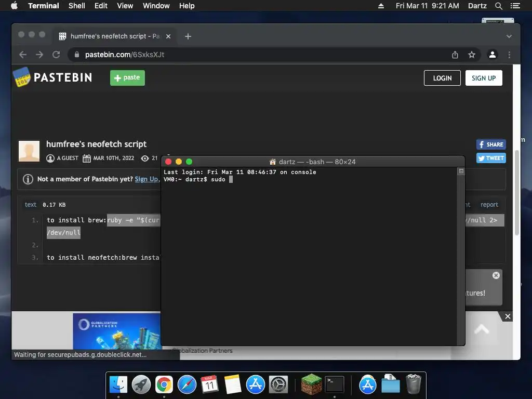The width and height of the screenshot is (532, 399).
Task: Open Calendar from the Dock
Action: click(209, 385)
